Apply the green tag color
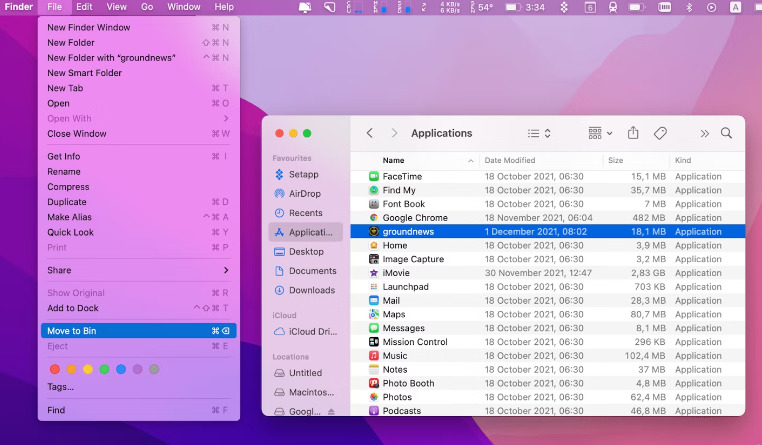The height and width of the screenshot is (445, 762). click(104, 369)
